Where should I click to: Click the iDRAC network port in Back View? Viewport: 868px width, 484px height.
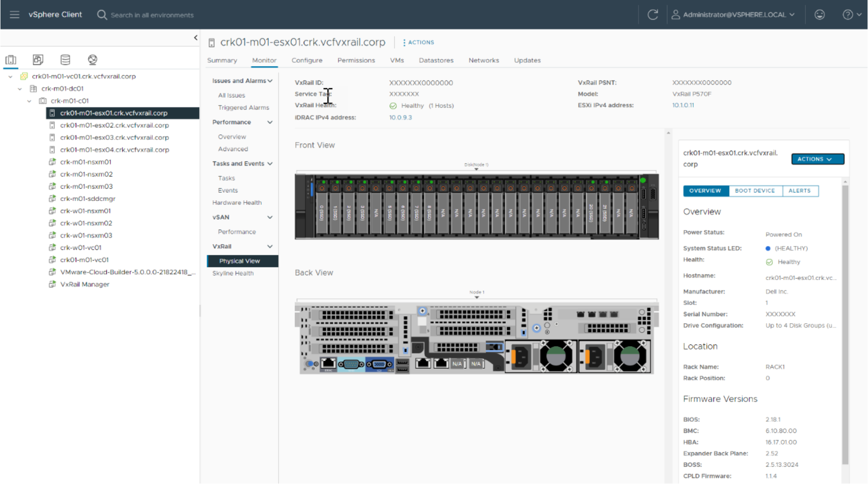tap(329, 363)
